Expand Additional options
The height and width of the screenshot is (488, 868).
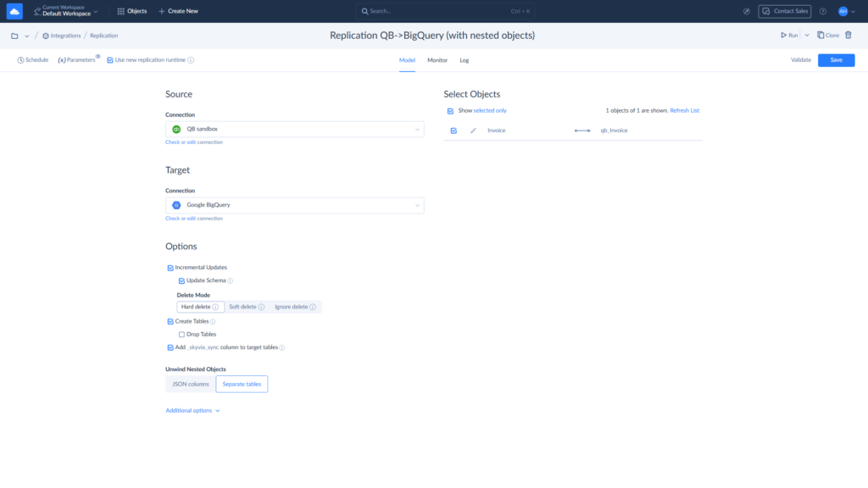[188, 409]
